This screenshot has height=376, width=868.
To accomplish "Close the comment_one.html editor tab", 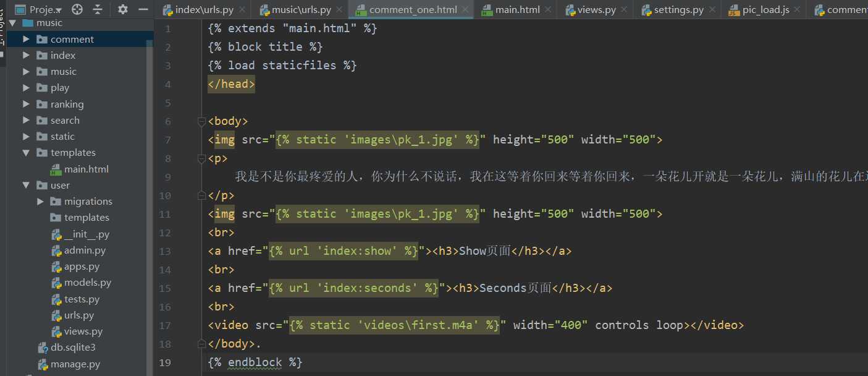I will click(465, 10).
